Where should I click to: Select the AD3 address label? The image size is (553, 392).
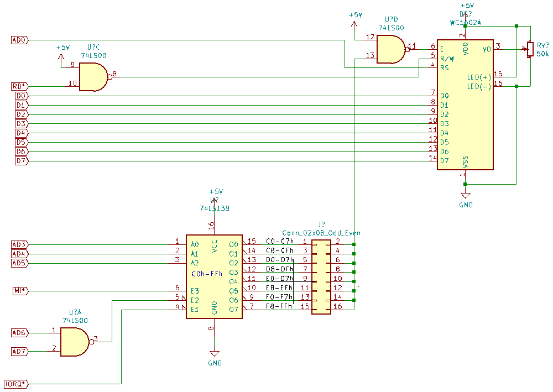click(x=19, y=244)
